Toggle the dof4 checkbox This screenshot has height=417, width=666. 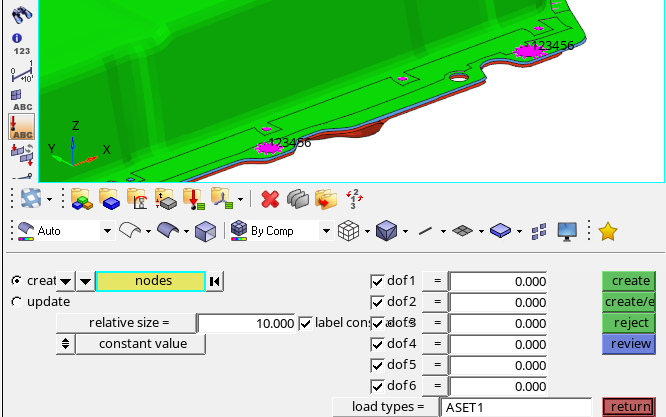[377, 344]
